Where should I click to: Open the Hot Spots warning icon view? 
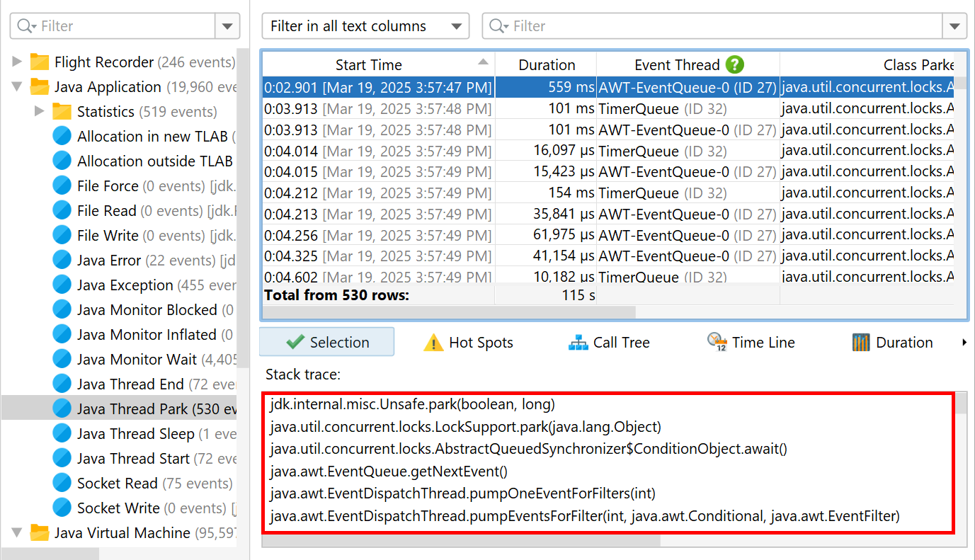pos(433,343)
